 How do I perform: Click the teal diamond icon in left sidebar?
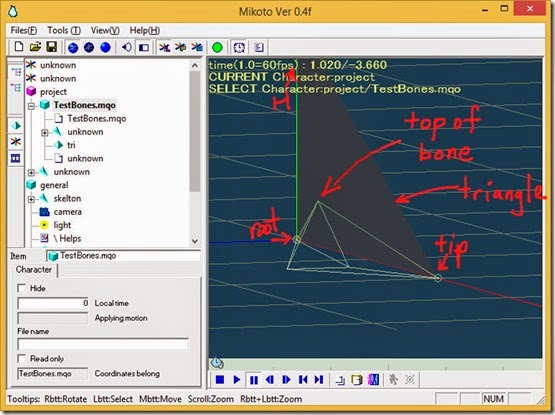16,126
